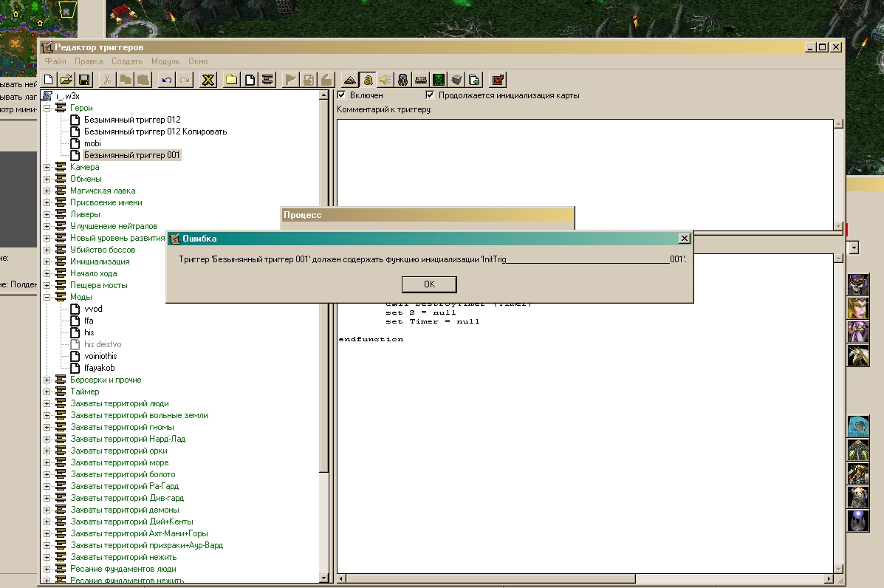Expand Захваты территорий орки category
Image resolution: width=884 pixels, height=588 pixels.
47,451
